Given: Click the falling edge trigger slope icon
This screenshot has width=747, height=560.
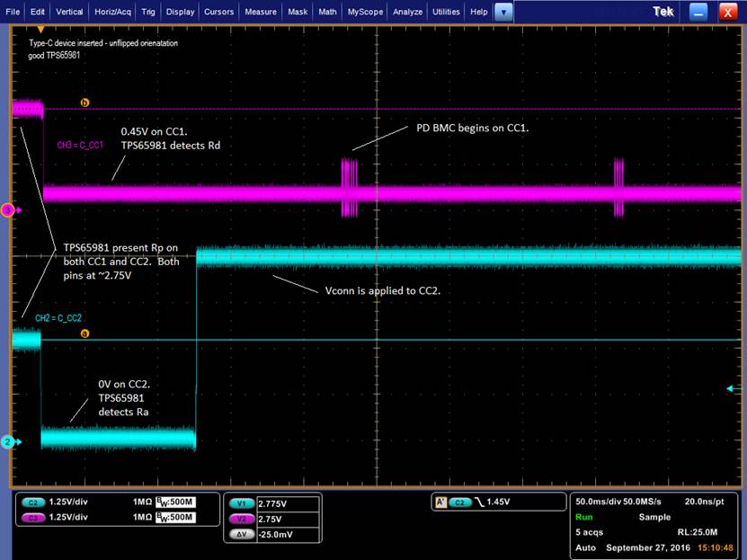Looking at the screenshot, I should click(x=479, y=502).
